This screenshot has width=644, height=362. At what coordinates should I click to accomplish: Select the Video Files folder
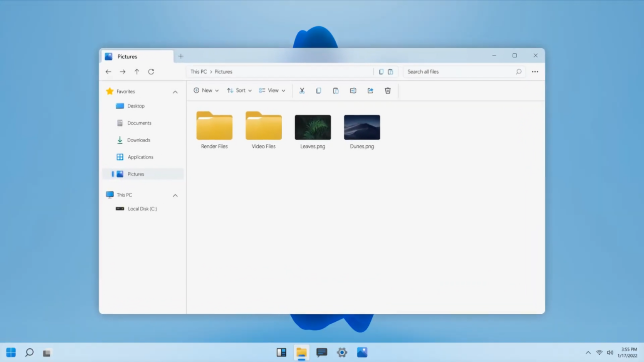click(264, 130)
